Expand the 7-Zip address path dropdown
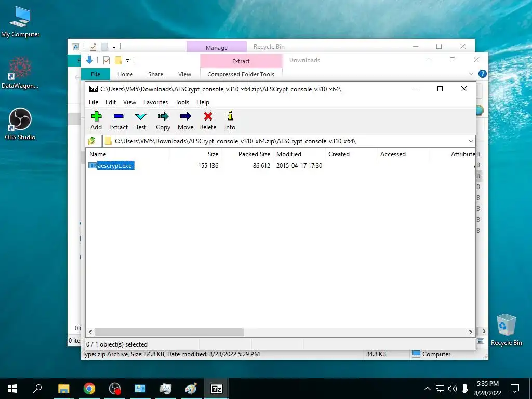The image size is (532, 399). tap(471, 141)
